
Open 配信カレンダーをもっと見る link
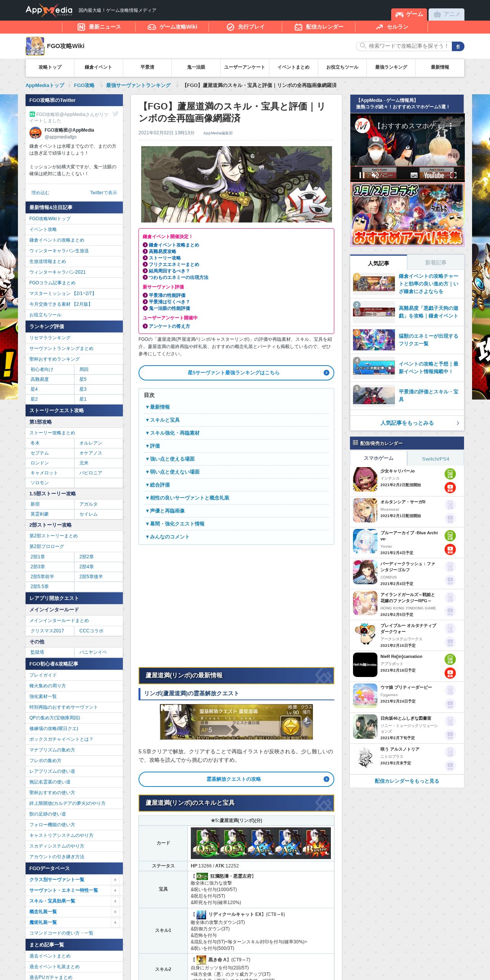[x=407, y=781]
